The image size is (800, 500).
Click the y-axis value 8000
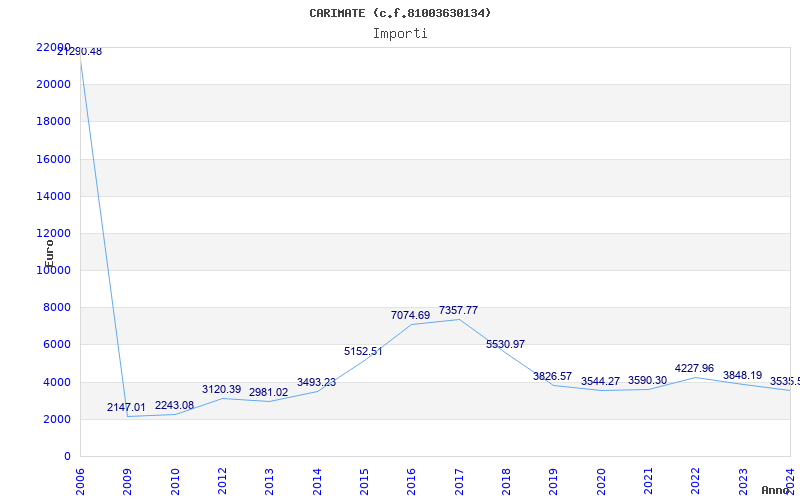(x=56, y=308)
